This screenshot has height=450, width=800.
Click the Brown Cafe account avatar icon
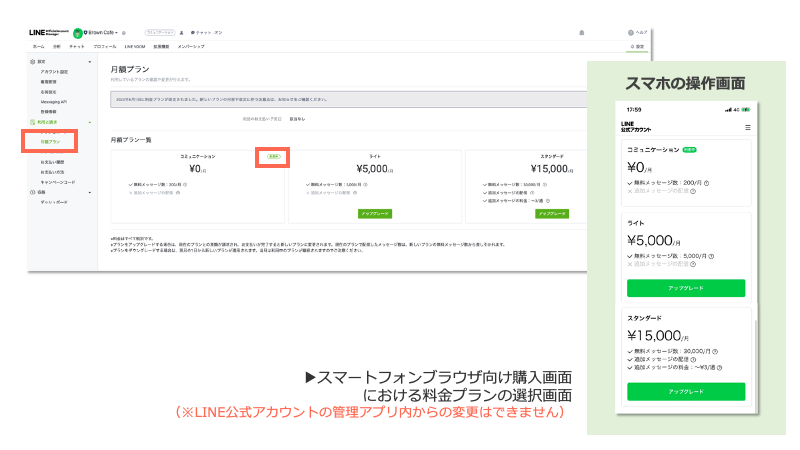(78, 33)
